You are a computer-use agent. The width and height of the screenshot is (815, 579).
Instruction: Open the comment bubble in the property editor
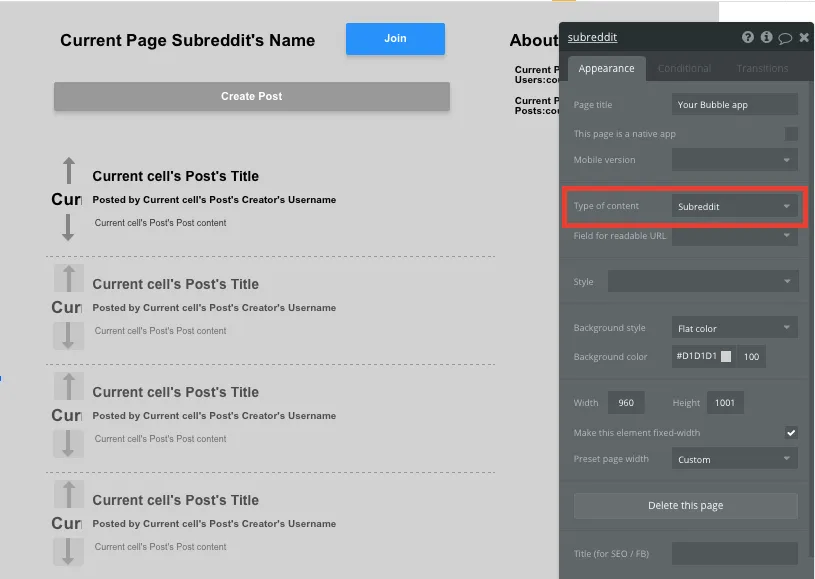(785, 38)
